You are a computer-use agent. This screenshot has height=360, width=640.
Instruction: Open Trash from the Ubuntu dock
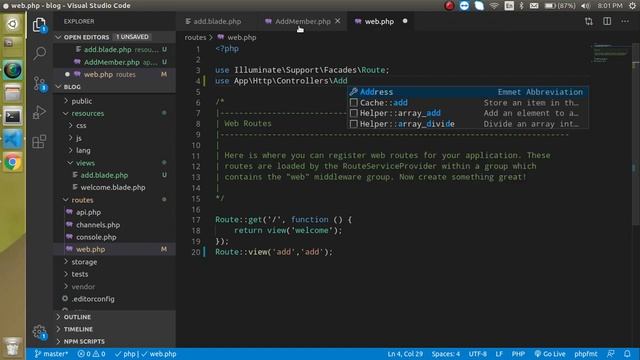click(x=13, y=347)
